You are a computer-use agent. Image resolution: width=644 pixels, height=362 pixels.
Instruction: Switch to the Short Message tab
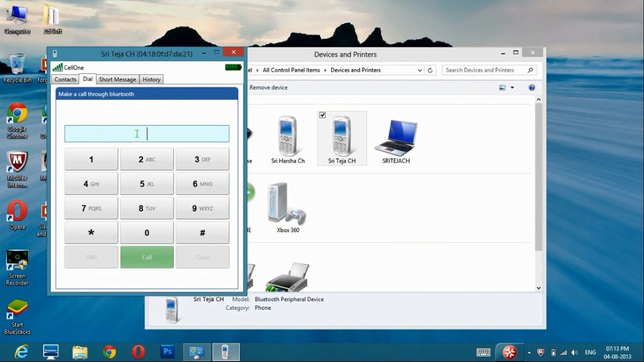point(118,79)
